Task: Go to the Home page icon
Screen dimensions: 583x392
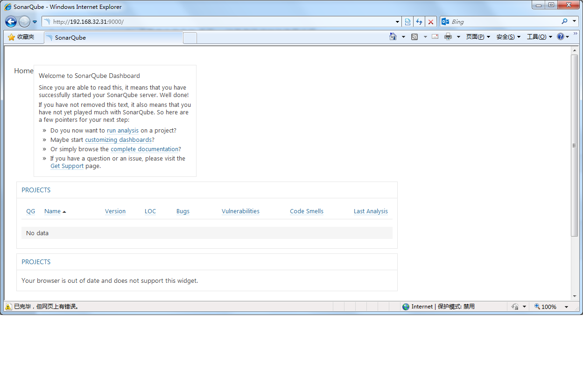Action: (393, 36)
